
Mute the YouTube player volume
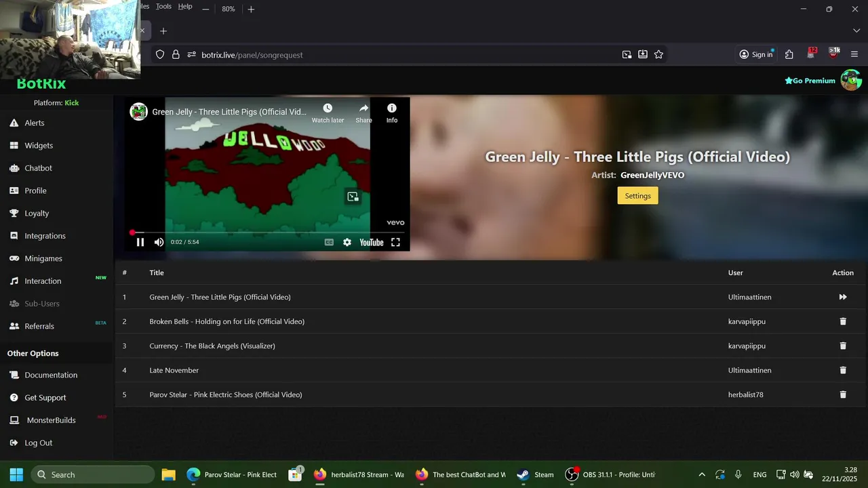tap(159, 242)
